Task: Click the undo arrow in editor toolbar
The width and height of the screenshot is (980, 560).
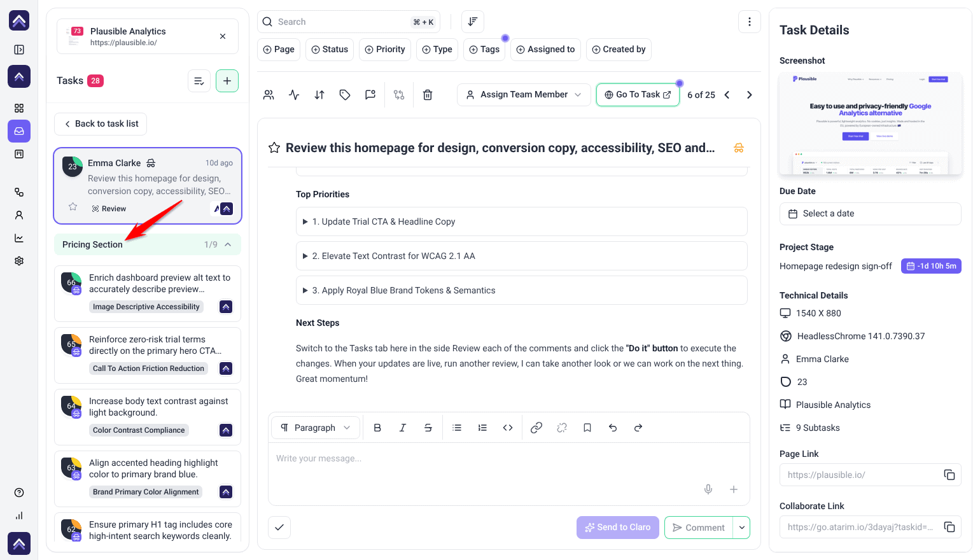Action: pyautogui.click(x=613, y=428)
